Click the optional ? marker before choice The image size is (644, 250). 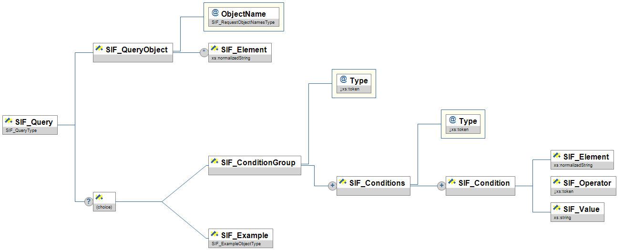[x=88, y=201]
